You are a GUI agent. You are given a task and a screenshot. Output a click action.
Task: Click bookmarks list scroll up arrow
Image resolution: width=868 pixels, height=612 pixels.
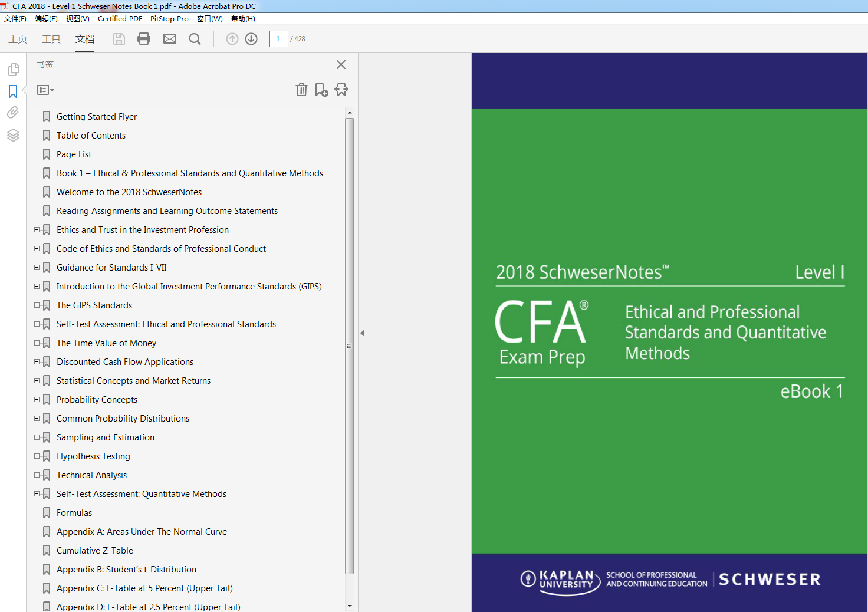click(x=350, y=112)
